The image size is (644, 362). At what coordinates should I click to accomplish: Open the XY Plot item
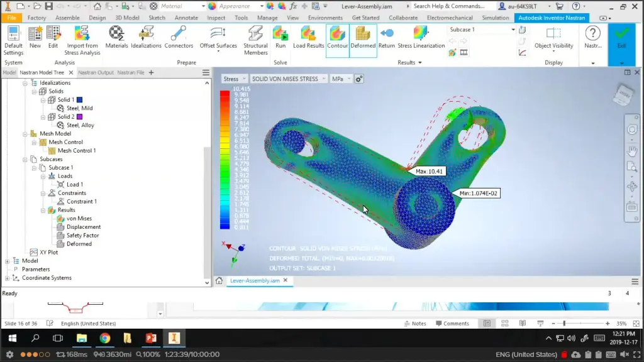coord(48,253)
